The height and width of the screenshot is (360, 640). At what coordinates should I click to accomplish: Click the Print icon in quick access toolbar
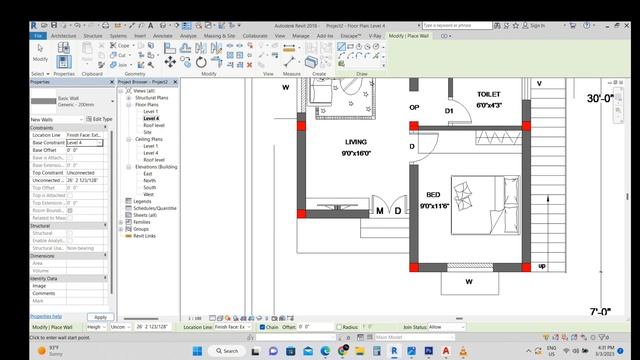coord(105,26)
